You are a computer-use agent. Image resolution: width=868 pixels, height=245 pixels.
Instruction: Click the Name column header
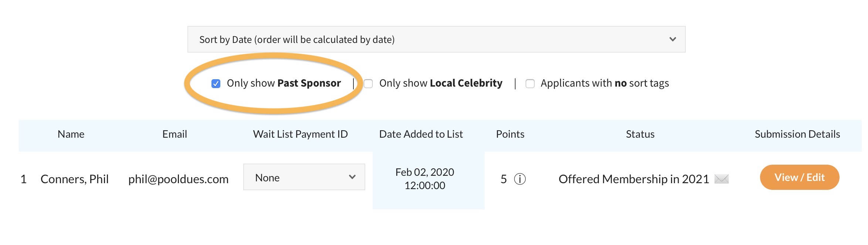pyautogui.click(x=71, y=134)
